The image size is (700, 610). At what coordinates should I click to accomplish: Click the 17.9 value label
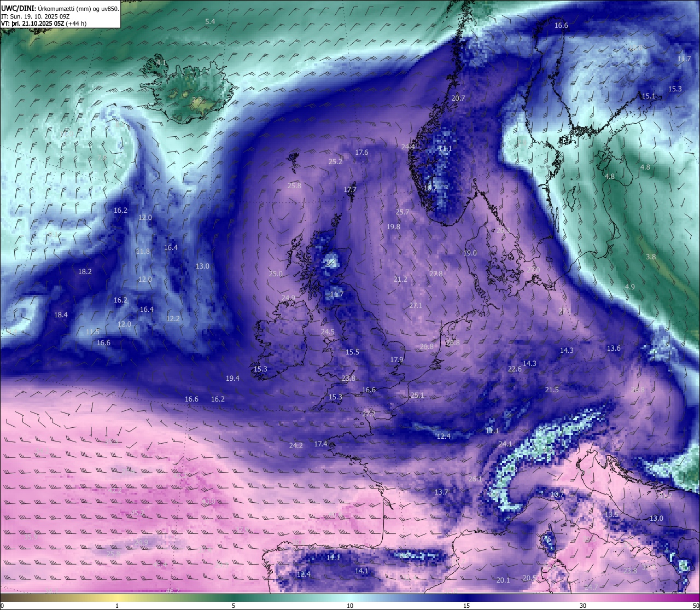(396, 359)
